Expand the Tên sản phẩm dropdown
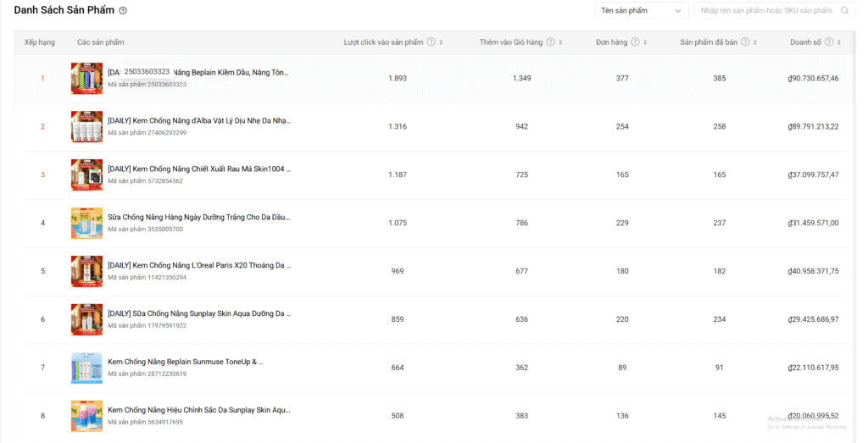 (641, 11)
